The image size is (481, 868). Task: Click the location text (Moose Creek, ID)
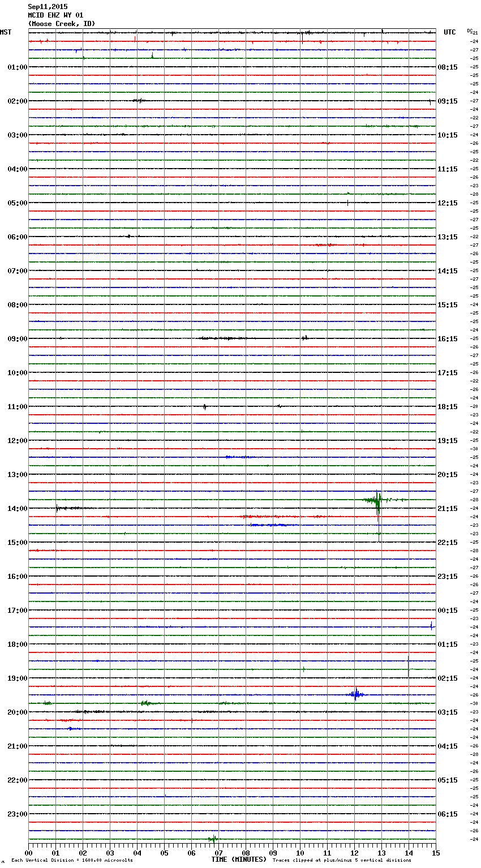point(62,24)
